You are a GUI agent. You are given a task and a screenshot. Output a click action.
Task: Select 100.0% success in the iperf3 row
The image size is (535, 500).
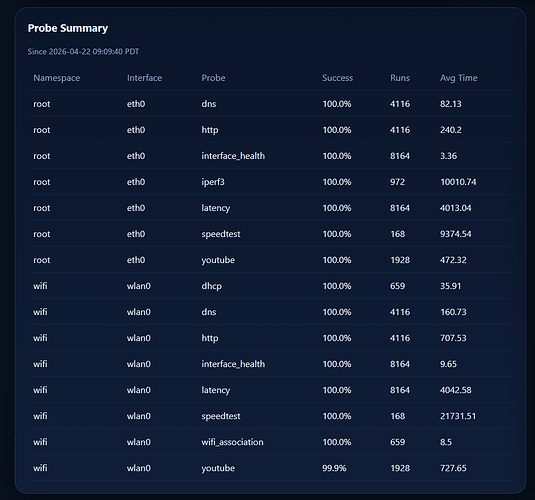337,182
